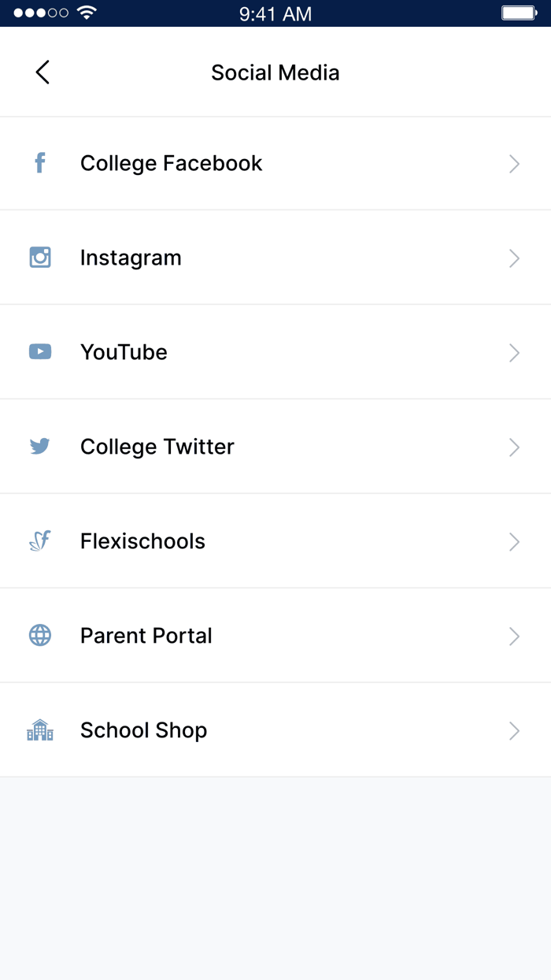The width and height of the screenshot is (551, 980).
Task: Click the Flexischools butterfly icon
Action: 39,541
